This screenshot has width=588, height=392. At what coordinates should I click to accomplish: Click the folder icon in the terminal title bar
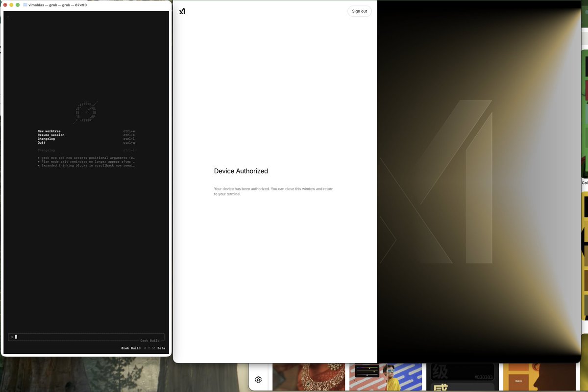coord(25,5)
